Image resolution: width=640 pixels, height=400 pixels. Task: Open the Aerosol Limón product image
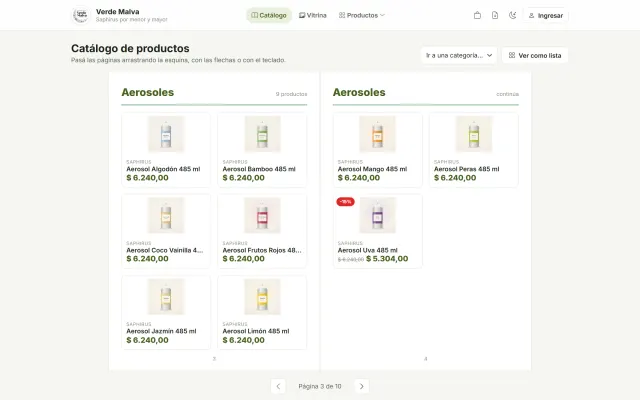coord(262,296)
